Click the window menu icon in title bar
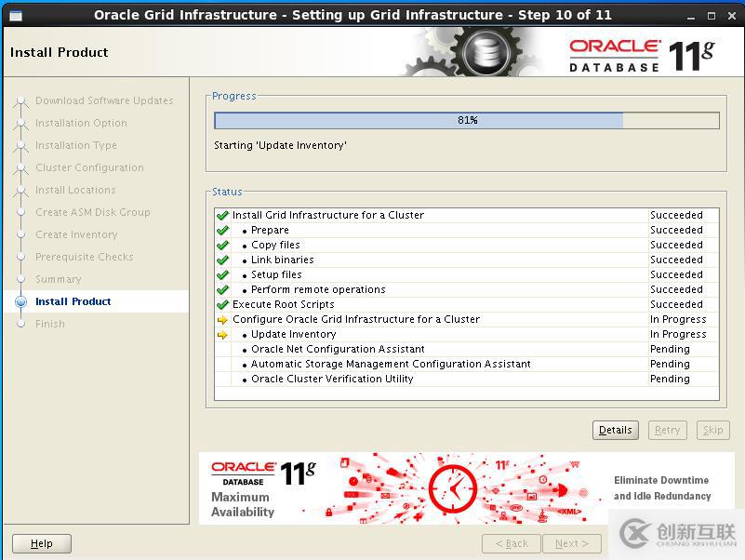The height and width of the screenshot is (560, 745). point(16,16)
